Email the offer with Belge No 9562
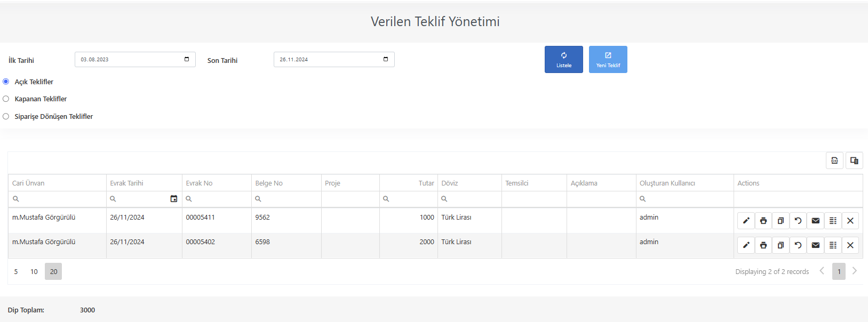 click(815, 221)
